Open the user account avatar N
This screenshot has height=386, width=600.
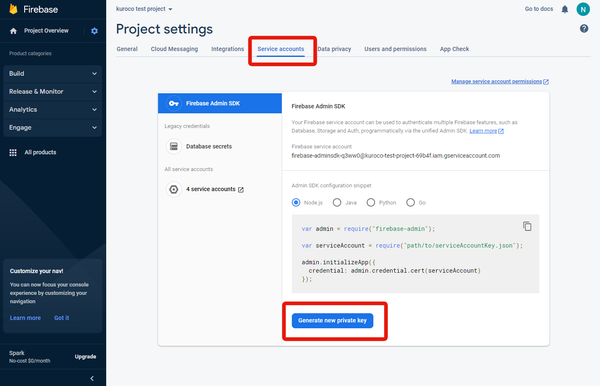pyautogui.click(x=583, y=9)
